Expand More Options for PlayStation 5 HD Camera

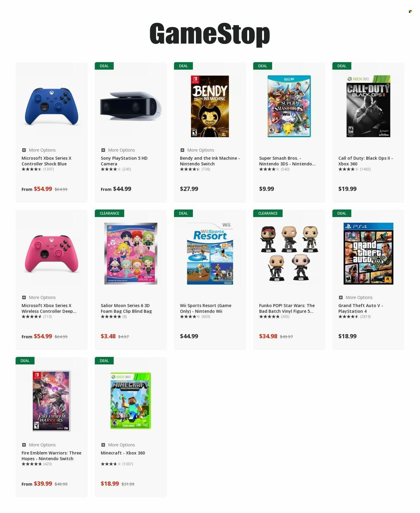coord(103,150)
